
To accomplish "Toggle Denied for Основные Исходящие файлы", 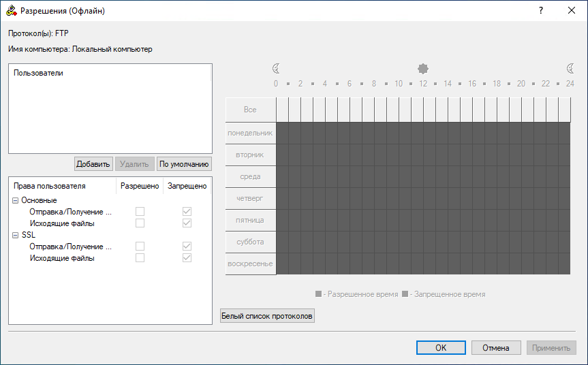I will coord(187,223).
